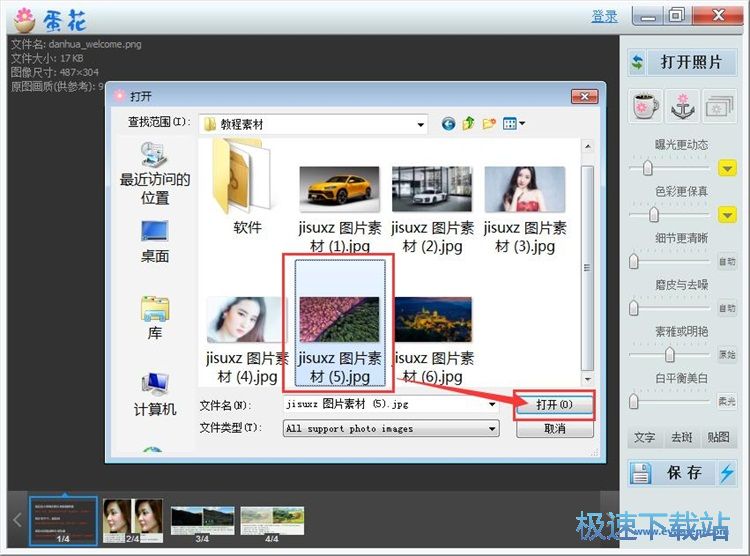Expand the yellow dropdown beside 曝光更动态
Screen dimensions: 750x556
(727, 168)
